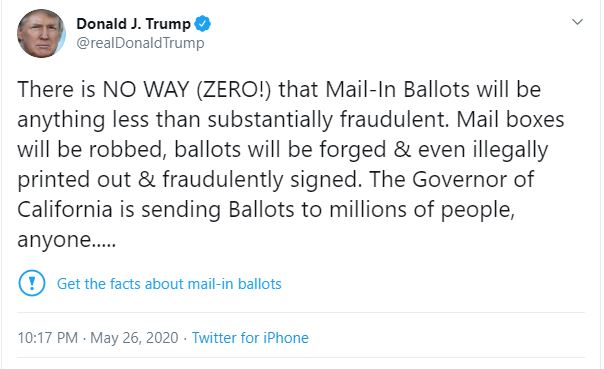Click the May 26, 2020 date
This screenshot has height=369, width=604.
coord(134,338)
